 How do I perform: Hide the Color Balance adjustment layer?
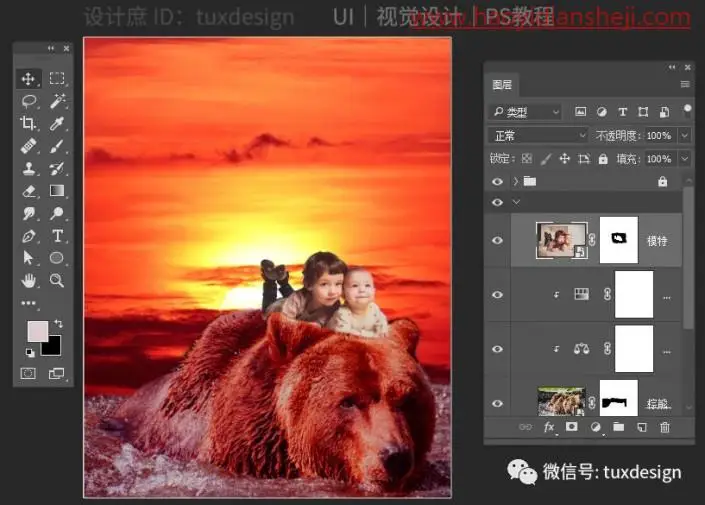497,349
